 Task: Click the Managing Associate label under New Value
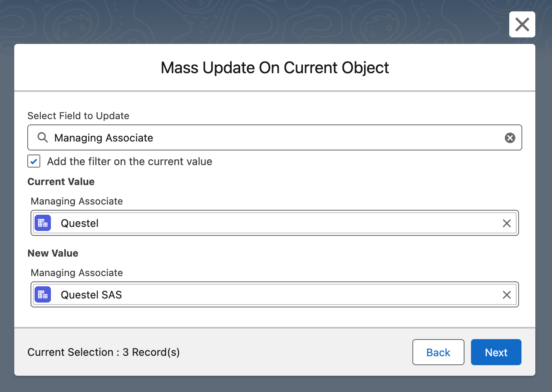click(77, 273)
